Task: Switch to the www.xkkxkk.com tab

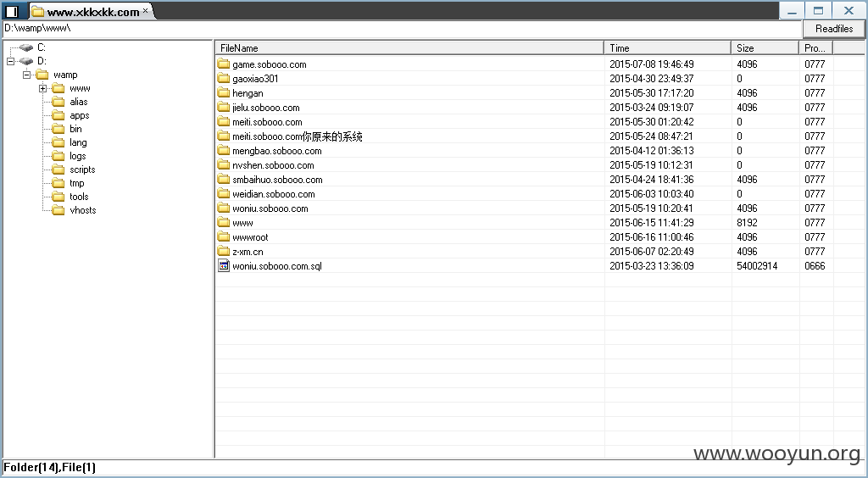Action: point(92,12)
